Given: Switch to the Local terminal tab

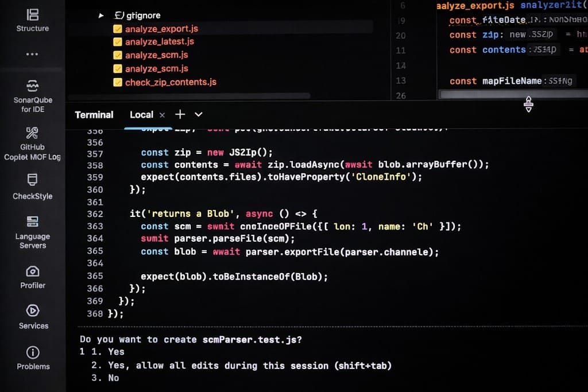Looking at the screenshot, I should pyautogui.click(x=141, y=115).
